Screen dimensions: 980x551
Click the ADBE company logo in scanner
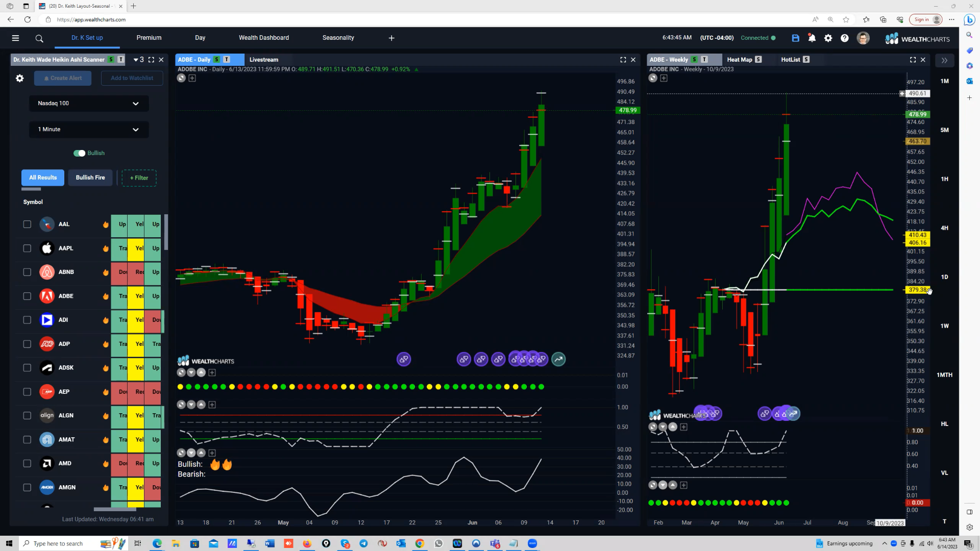click(x=47, y=296)
